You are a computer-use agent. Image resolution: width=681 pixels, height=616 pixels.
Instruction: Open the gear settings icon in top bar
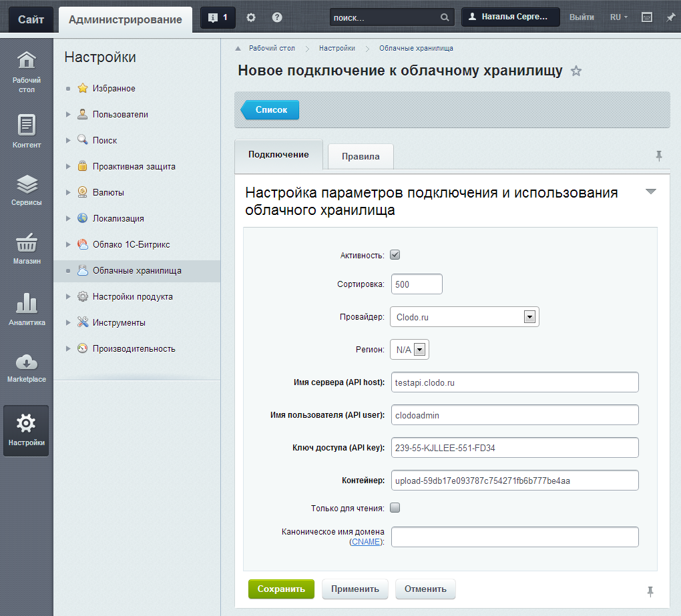tap(251, 17)
